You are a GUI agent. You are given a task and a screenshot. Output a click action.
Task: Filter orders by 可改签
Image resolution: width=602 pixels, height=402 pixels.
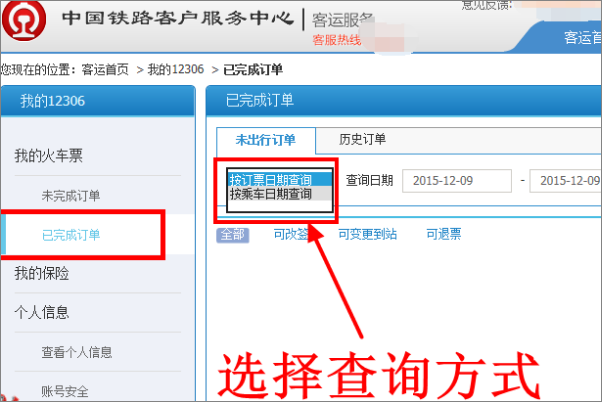pos(291,234)
